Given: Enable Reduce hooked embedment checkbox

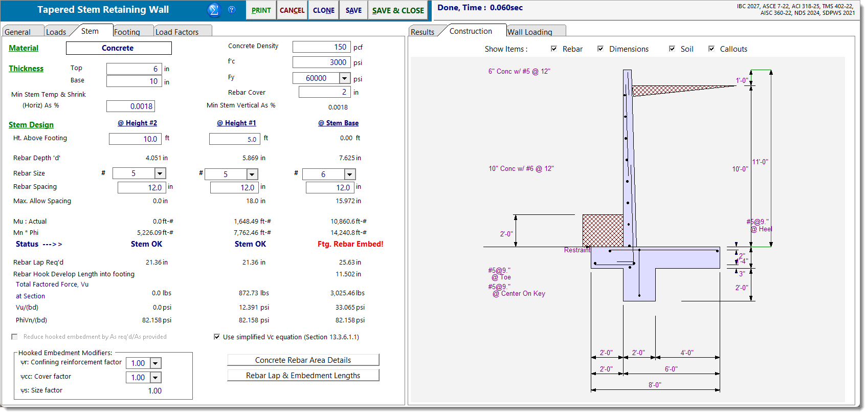Looking at the screenshot, I should point(14,337).
